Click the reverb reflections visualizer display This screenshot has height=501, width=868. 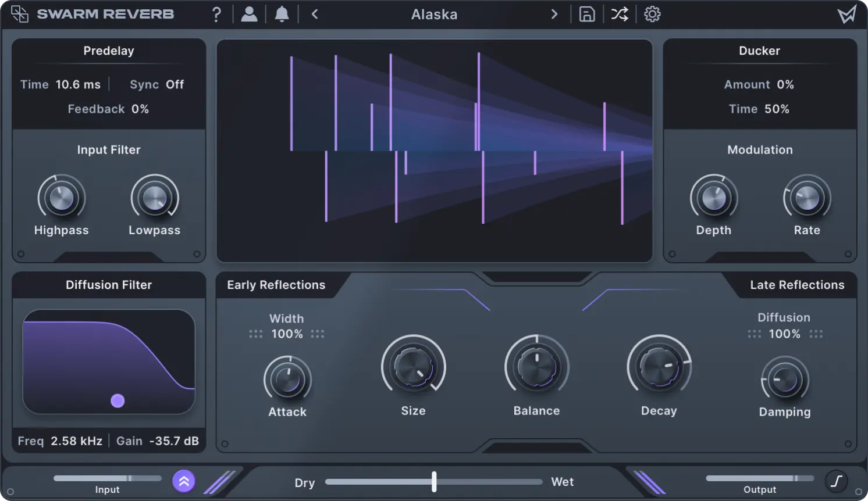[x=434, y=151]
